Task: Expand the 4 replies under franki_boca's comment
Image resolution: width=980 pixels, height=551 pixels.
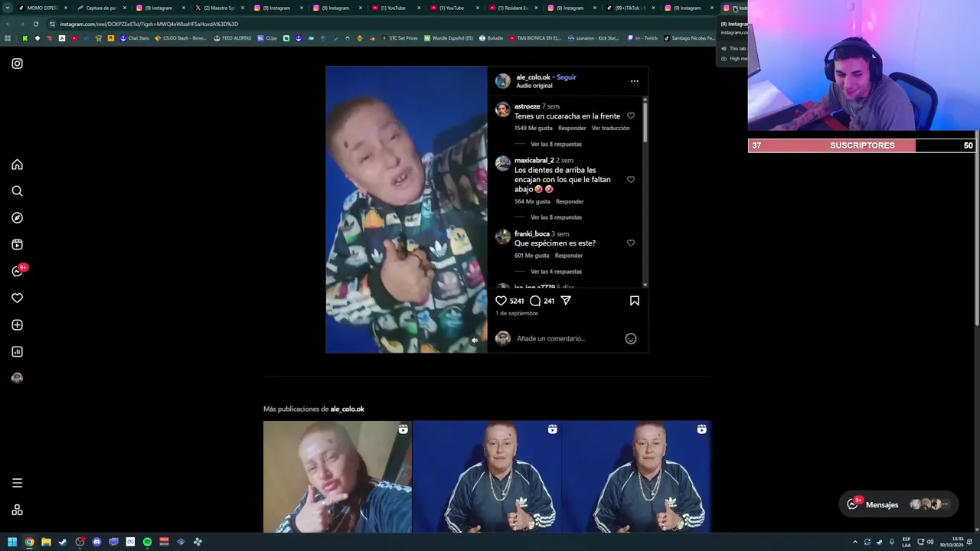Action: pos(556,272)
